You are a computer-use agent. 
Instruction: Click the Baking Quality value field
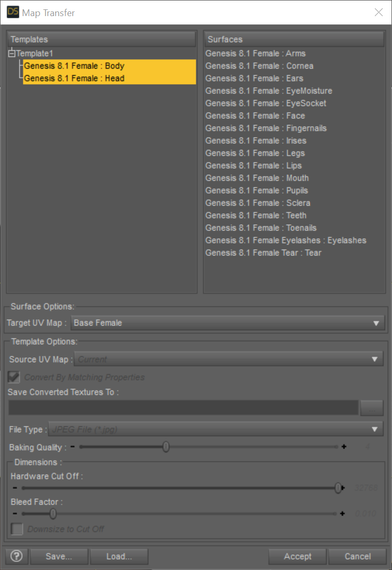[x=367, y=446]
